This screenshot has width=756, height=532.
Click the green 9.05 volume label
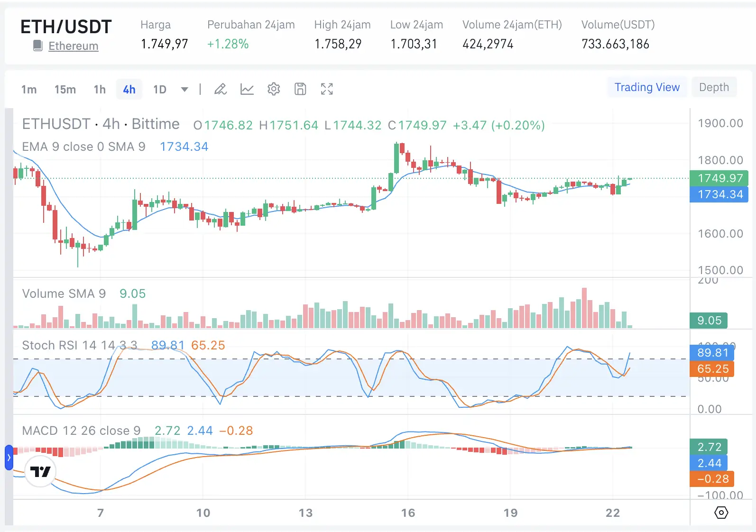(709, 321)
